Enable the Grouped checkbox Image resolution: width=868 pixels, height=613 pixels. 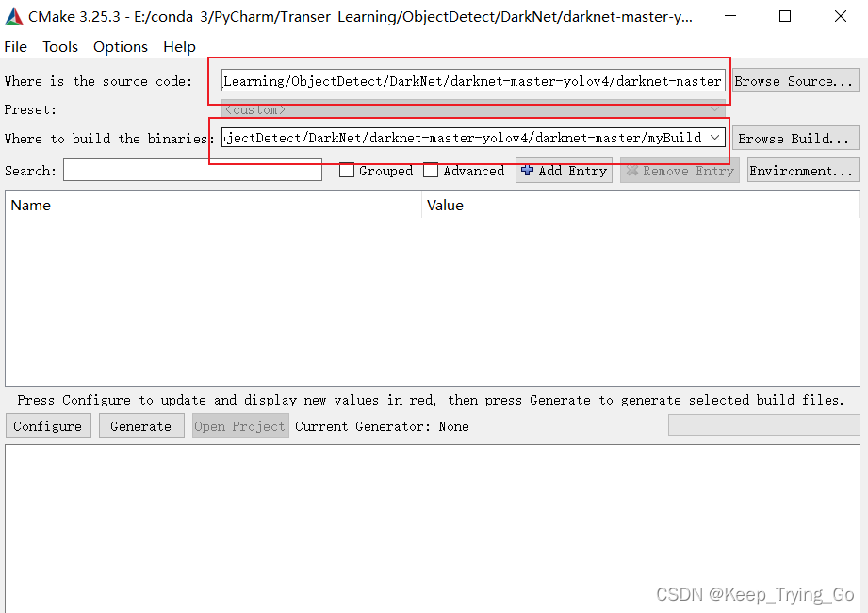point(346,171)
